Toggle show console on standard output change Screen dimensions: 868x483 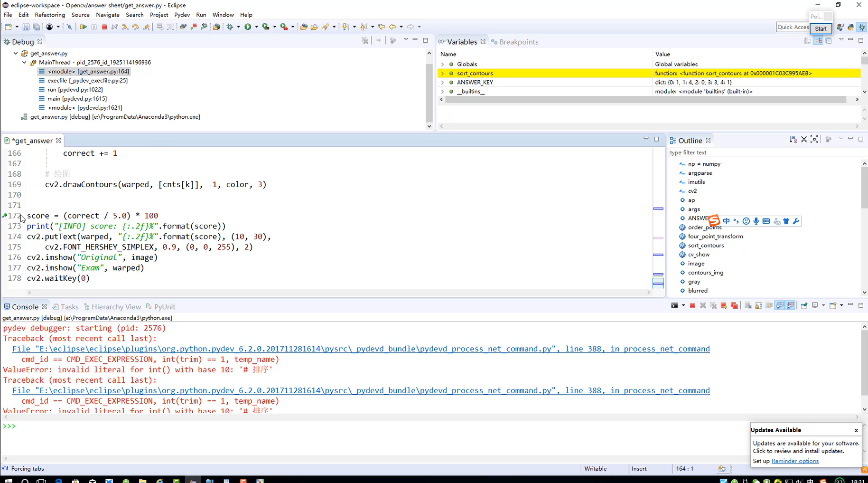click(x=780, y=305)
